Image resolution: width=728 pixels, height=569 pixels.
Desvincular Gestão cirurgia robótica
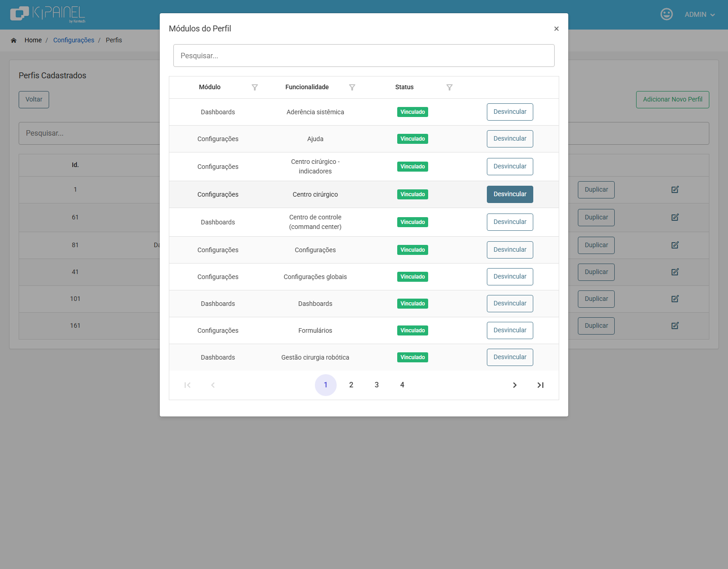[x=510, y=357]
